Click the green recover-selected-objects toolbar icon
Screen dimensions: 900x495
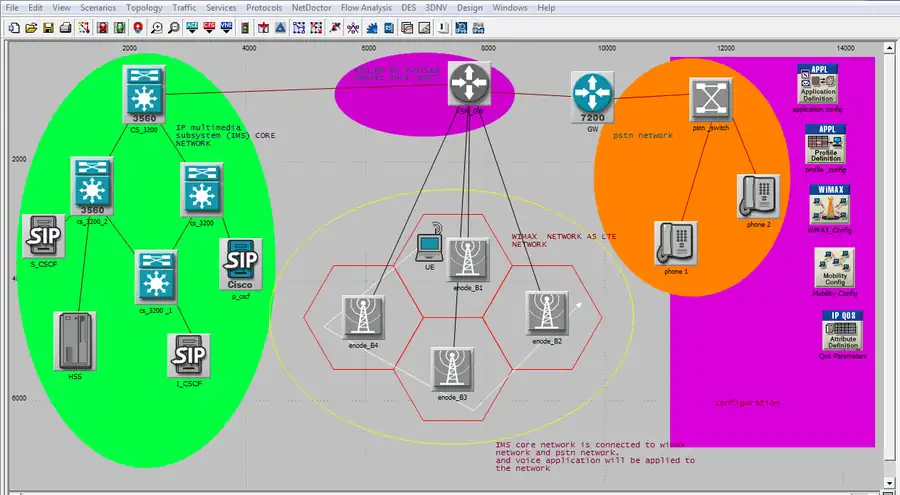coord(119,28)
